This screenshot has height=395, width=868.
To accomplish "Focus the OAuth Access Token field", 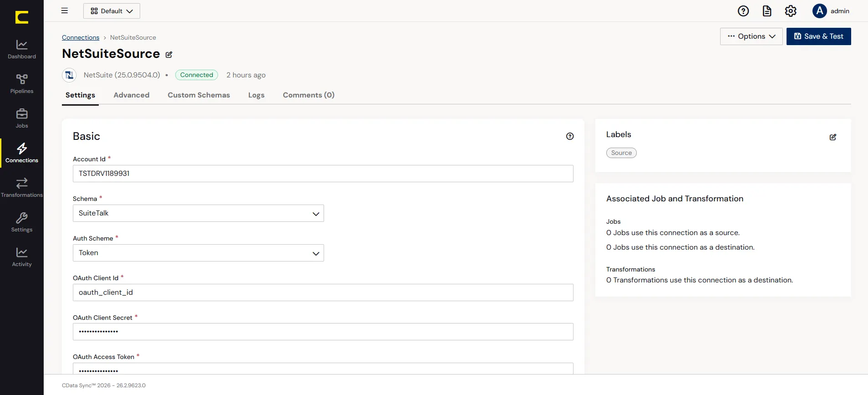I will (323, 369).
